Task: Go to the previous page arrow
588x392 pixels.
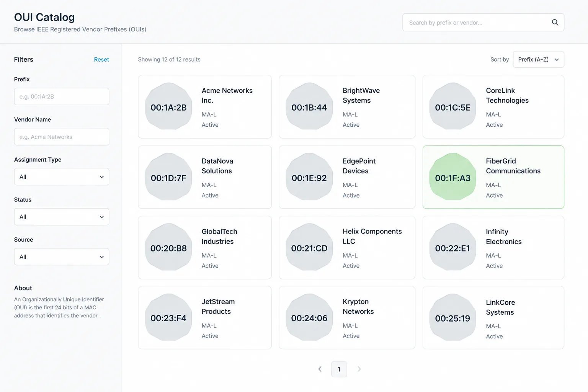Action: 320,369
